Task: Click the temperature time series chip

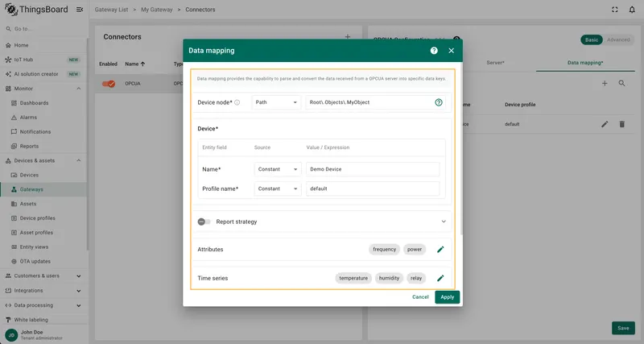Action: point(353,278)
